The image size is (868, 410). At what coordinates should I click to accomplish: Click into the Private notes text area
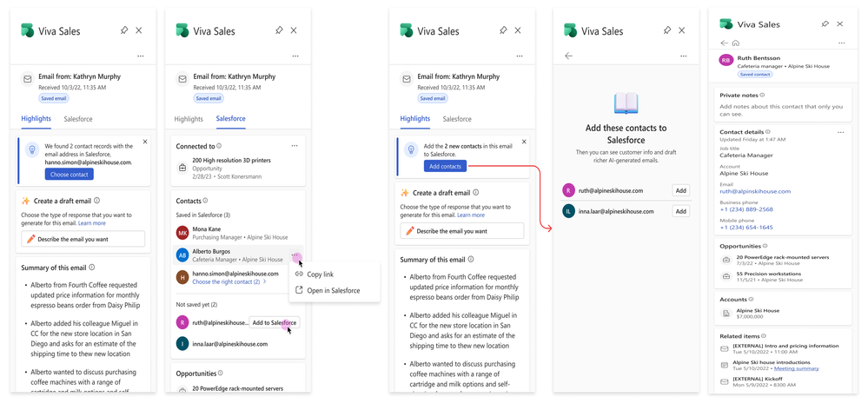pos(781,110)
